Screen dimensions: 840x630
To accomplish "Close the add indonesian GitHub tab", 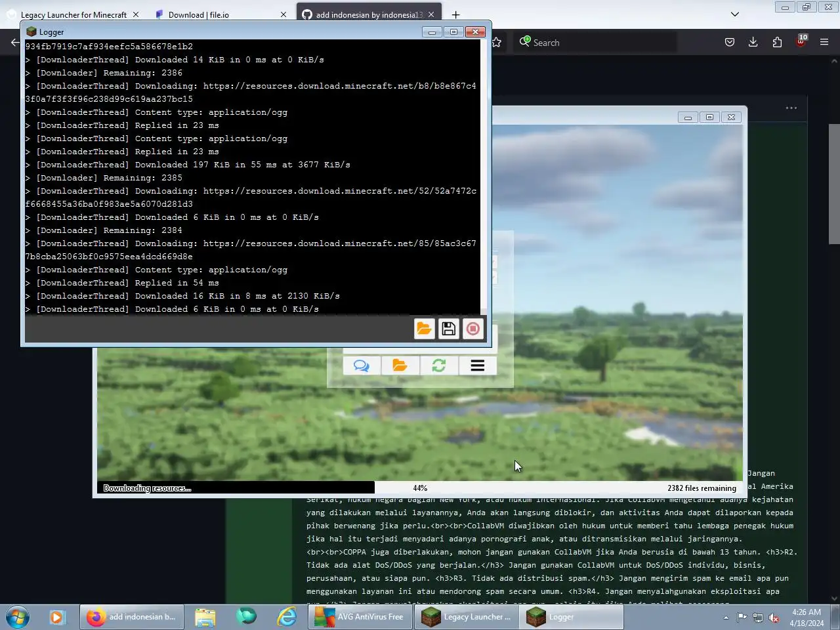I will [431, 14].
